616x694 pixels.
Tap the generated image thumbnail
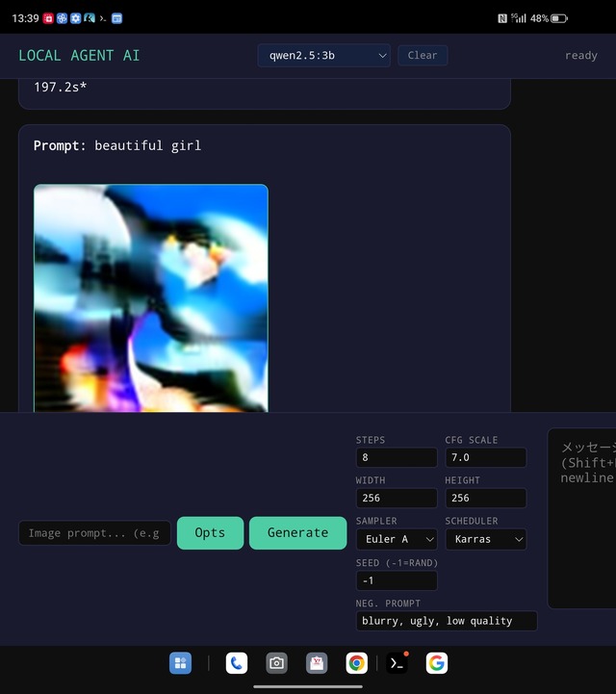pos(151,298)
